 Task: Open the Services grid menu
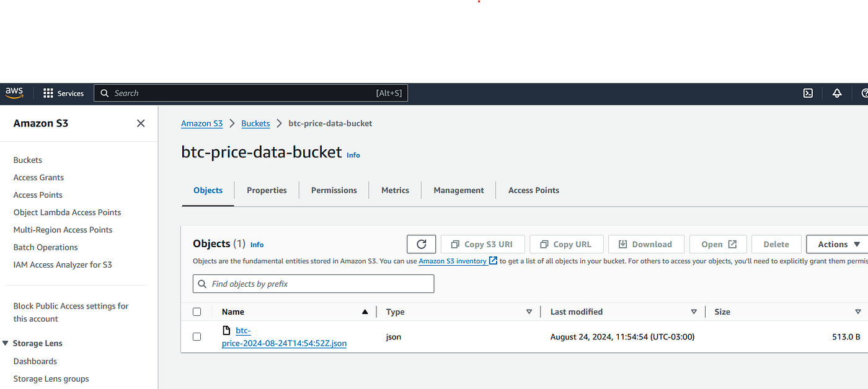pos(63,94)
